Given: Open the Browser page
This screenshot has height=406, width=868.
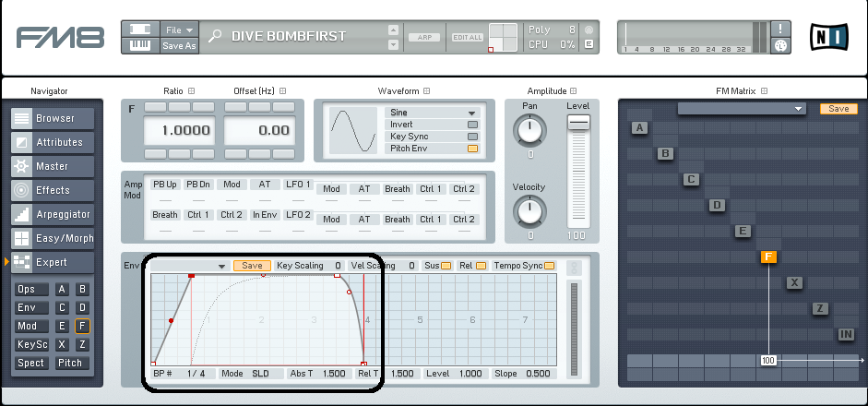Looking at the screenshot, I should 53,118.
